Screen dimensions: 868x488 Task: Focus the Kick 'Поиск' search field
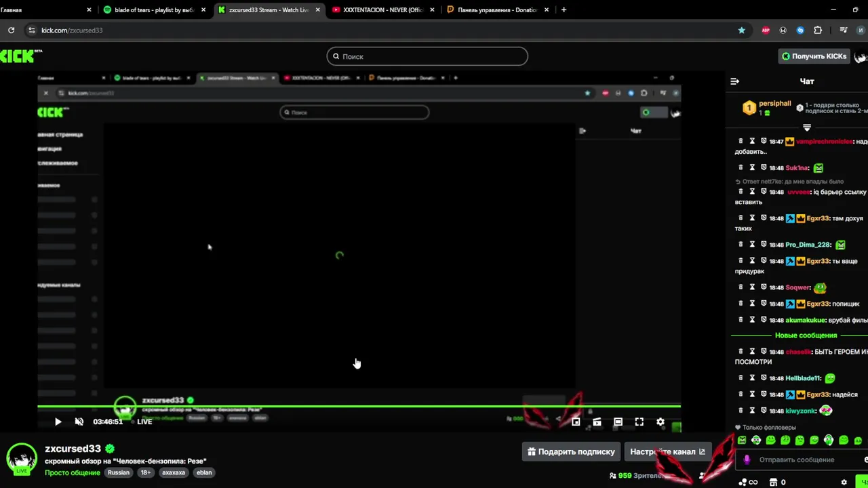click(x=427, y=56)
